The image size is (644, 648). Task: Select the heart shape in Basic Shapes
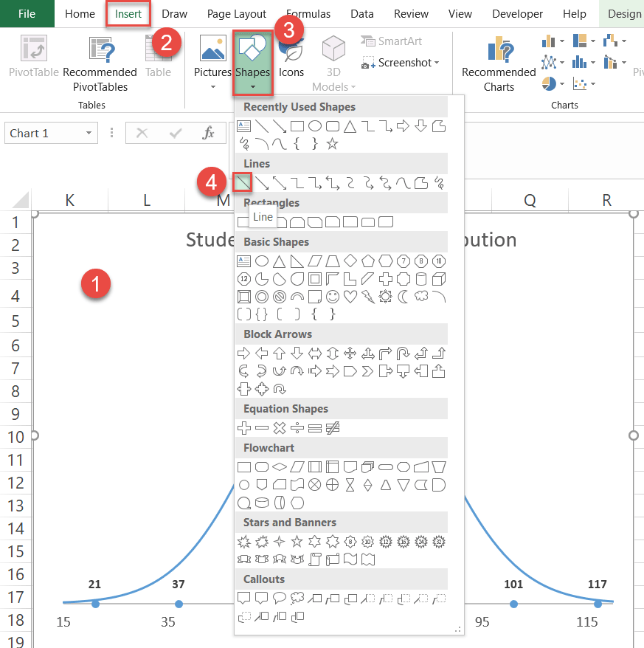(350, 296)
